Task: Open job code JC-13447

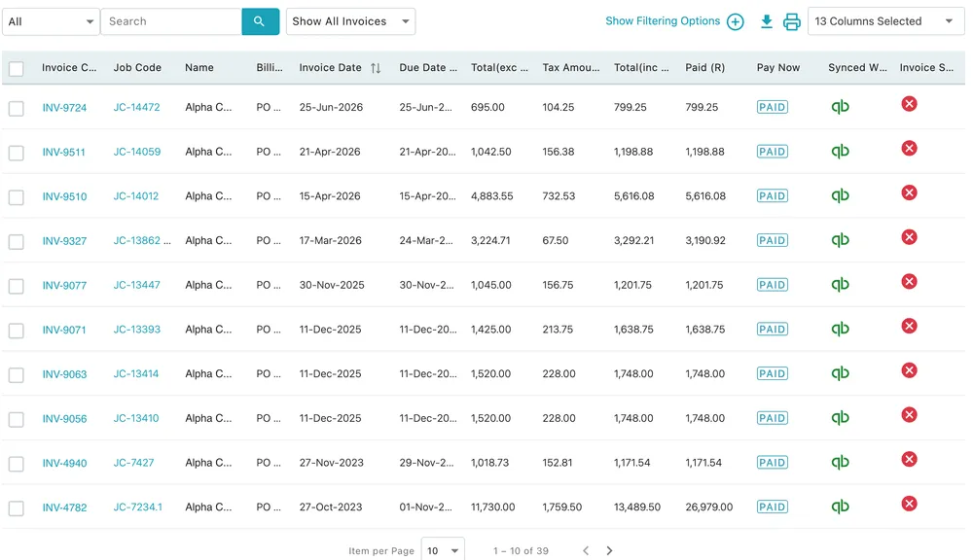Action: (x=136, y=285)
